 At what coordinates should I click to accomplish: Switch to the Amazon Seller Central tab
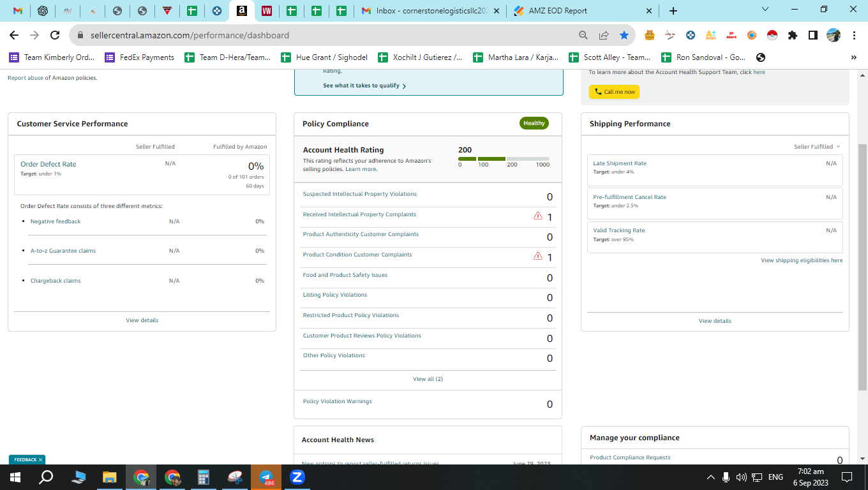pos(242,11)
